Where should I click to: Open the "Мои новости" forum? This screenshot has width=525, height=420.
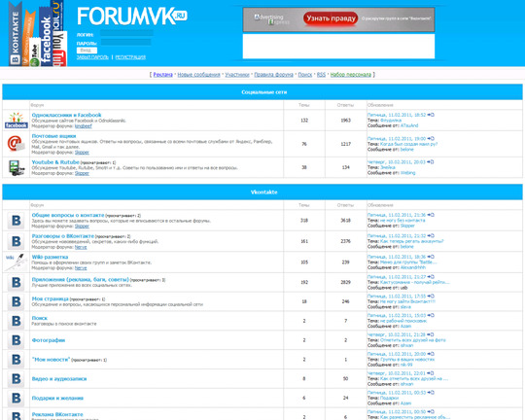51,360
